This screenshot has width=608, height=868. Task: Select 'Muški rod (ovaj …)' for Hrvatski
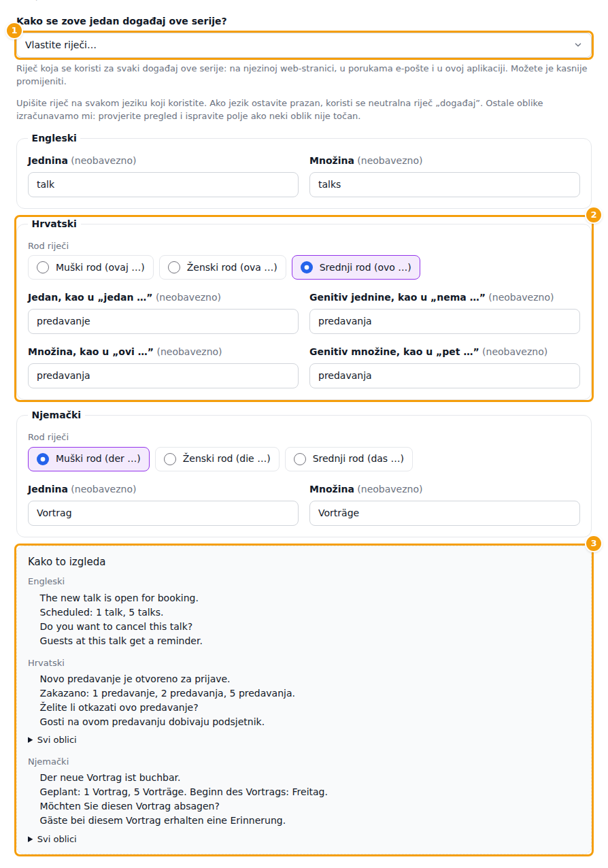[x=90, y=267]
